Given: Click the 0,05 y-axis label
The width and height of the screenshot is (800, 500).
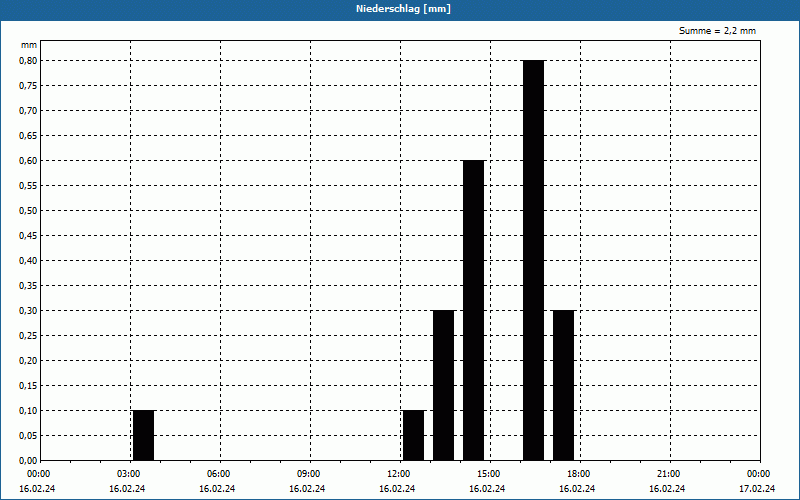Looking at the screenshot, I should (x=28, y=436).
